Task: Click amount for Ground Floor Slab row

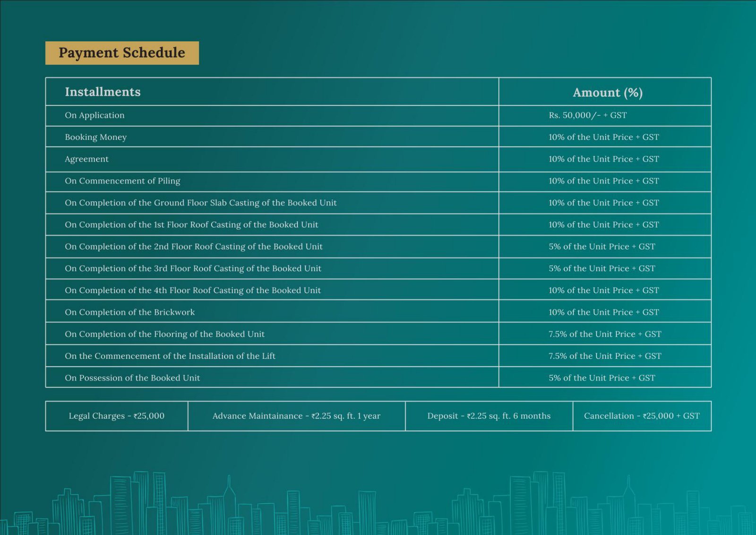Action: coord(604,203)
